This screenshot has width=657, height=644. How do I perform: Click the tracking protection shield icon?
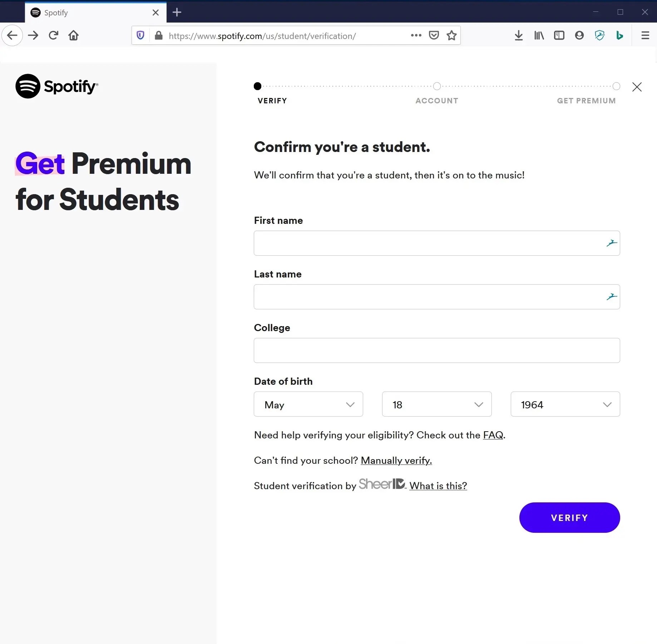pos(140,35)
